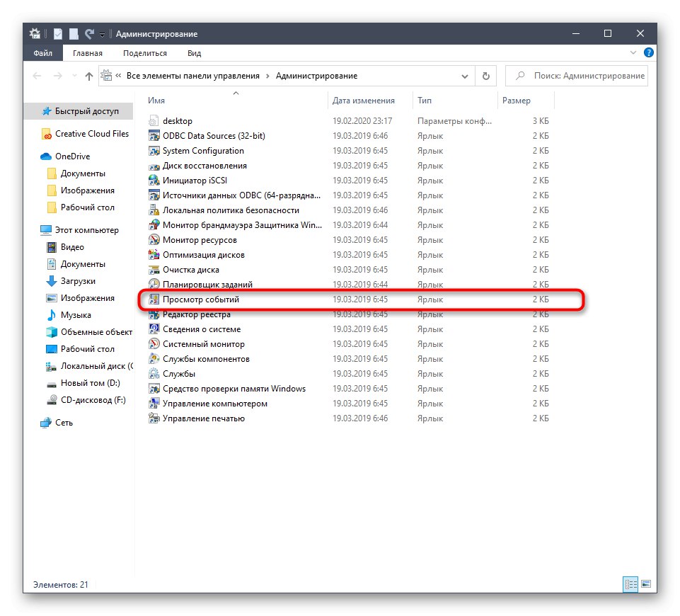Go up one folder level
This screenshot has width=680, height=616.
pos(89,76)
